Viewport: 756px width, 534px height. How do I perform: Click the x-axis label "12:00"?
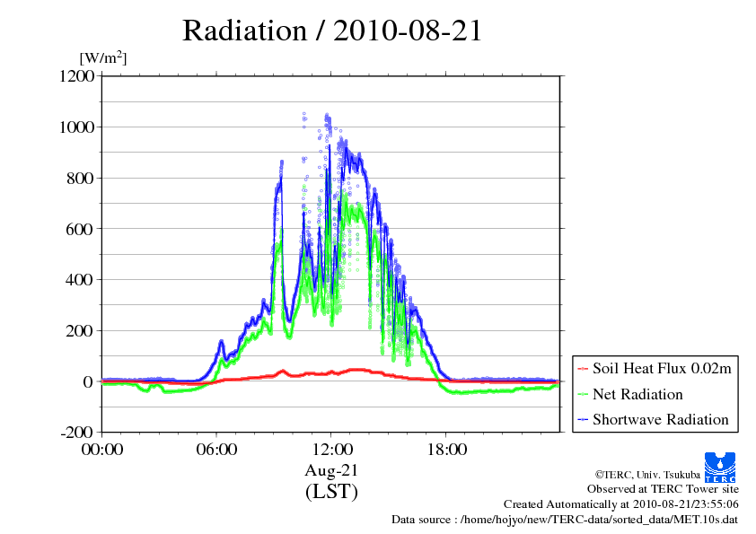[332, 450]
